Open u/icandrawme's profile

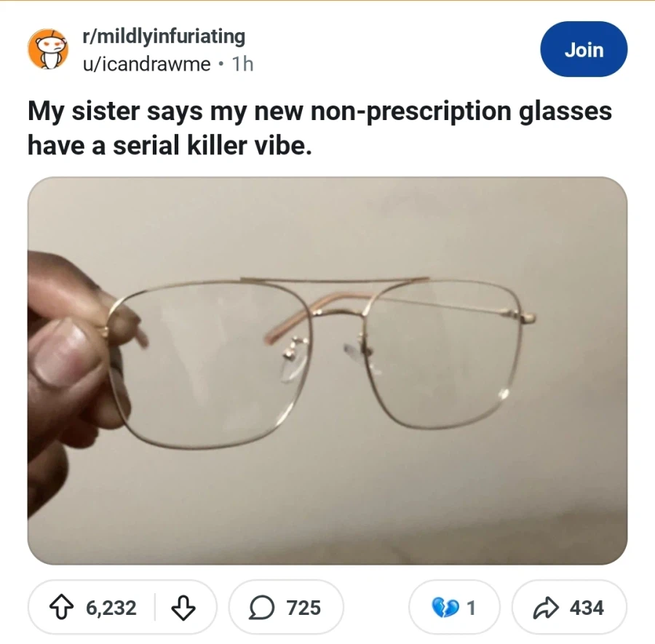point(146,64)
